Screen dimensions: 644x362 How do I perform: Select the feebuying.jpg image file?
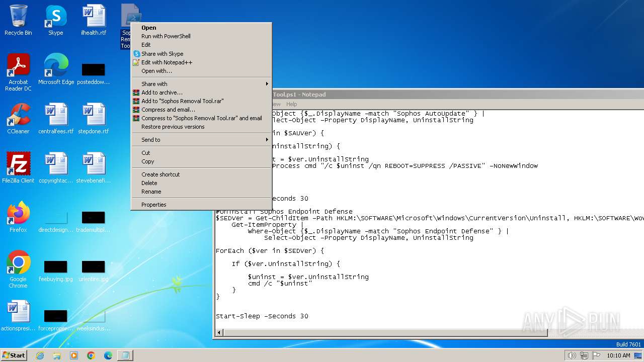coord(56,270)
